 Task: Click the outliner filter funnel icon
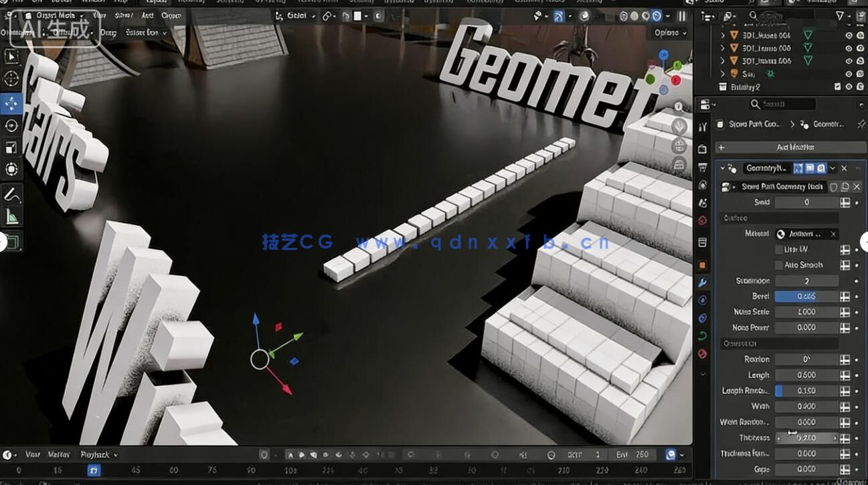pos(840,15)
